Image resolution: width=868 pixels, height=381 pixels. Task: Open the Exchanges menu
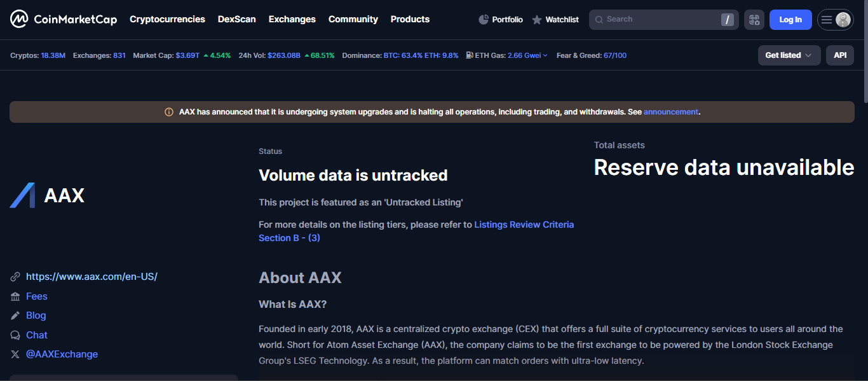[x=292, y=19]
